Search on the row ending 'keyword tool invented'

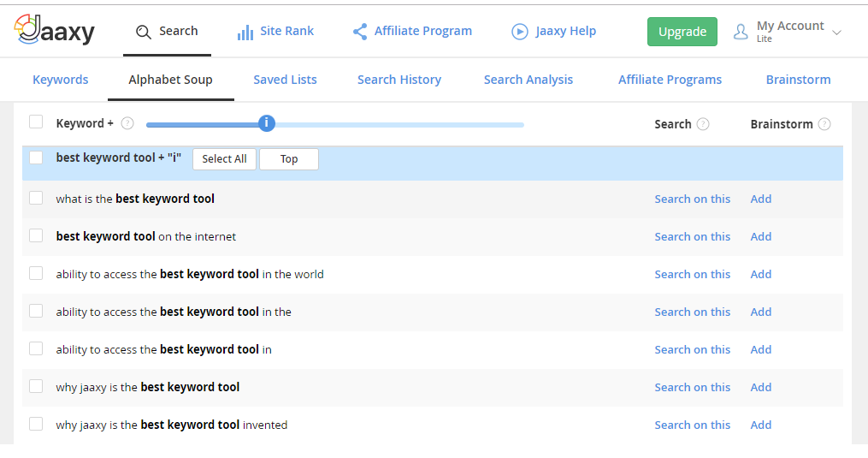[692, 425]
